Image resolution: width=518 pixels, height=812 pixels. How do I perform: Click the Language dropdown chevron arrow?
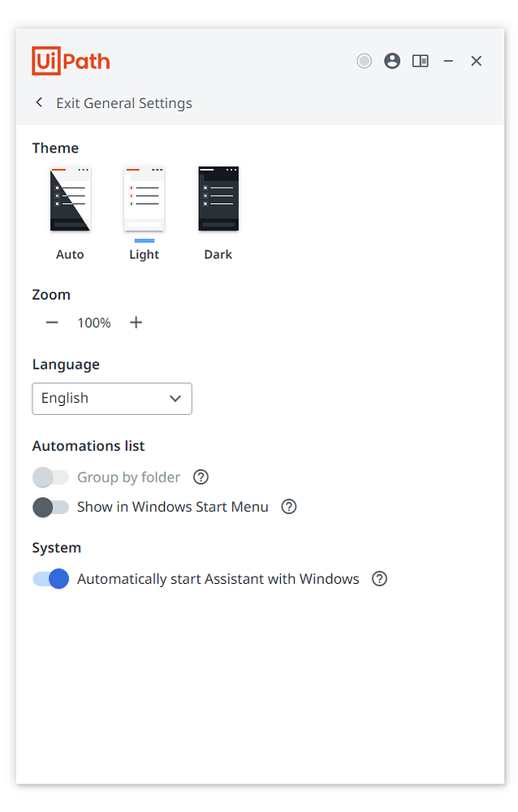(175, 398)
